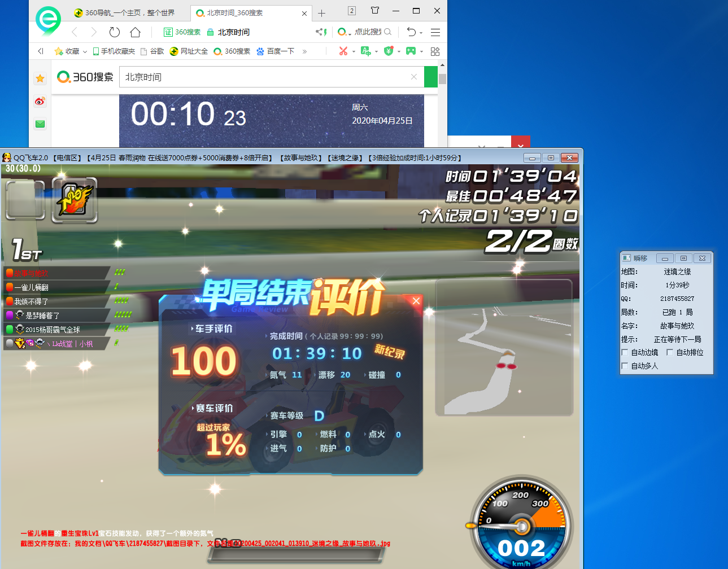Expand the game controller dropdown arrow

[x=421, y=51]
